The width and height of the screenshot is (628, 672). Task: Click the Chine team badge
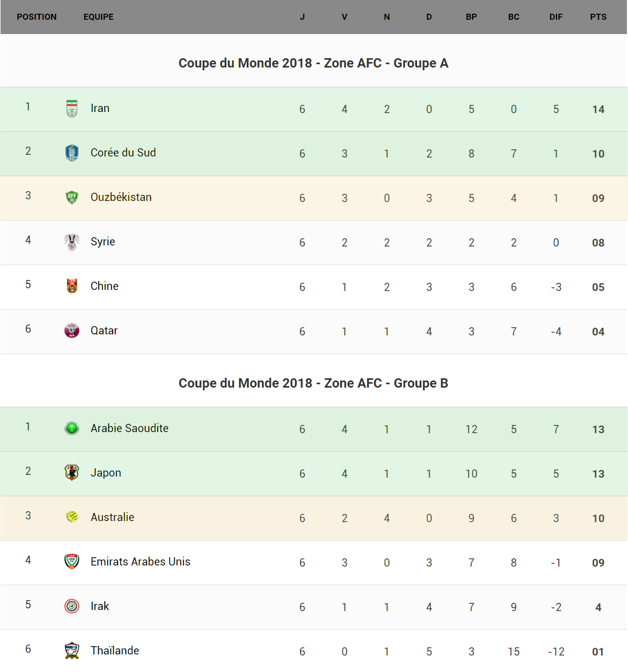click(72, 286)
